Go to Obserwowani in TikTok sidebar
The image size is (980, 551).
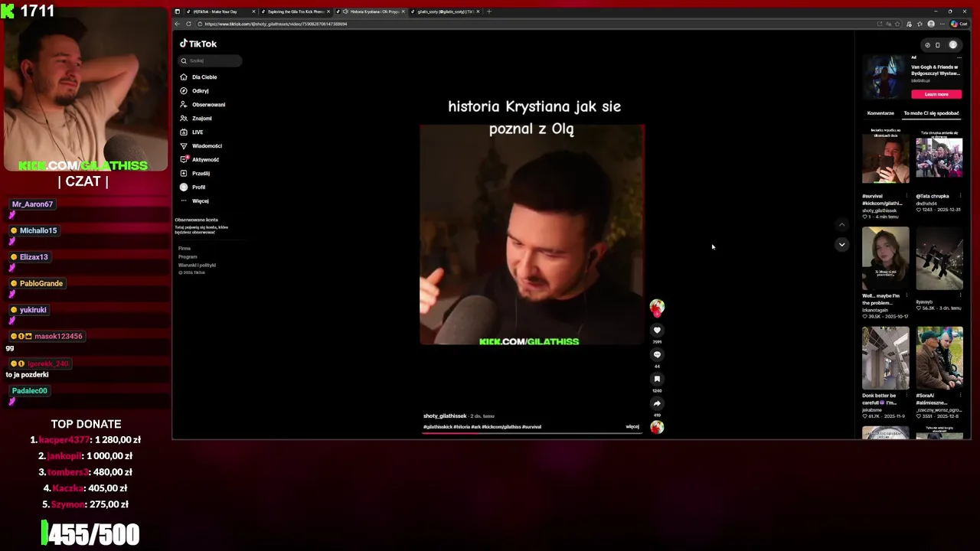(203, 105)
